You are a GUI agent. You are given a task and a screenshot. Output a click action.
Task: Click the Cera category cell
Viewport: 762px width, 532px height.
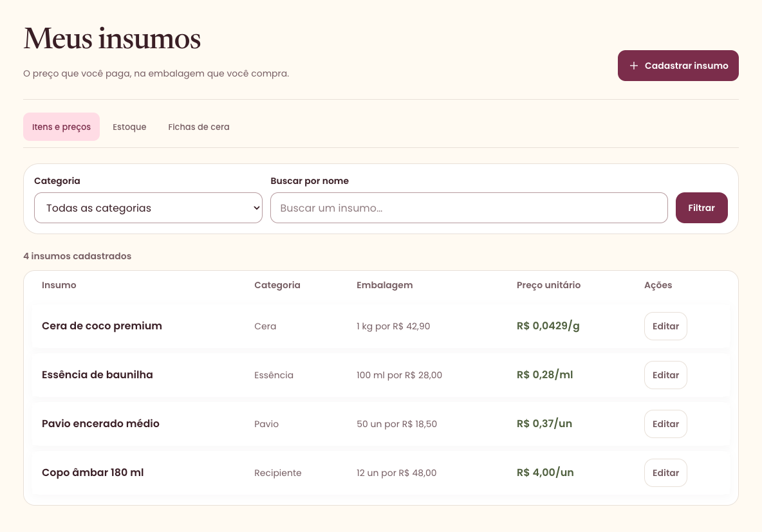[265, 327]
